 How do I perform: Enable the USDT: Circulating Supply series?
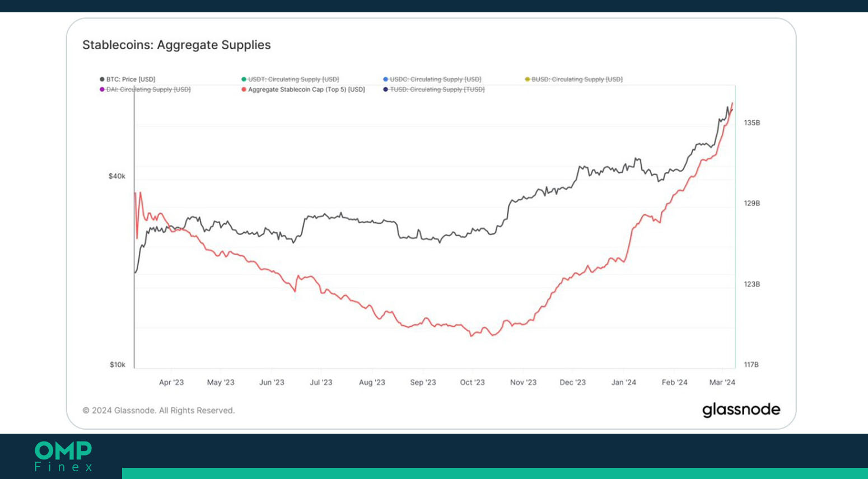290,79
